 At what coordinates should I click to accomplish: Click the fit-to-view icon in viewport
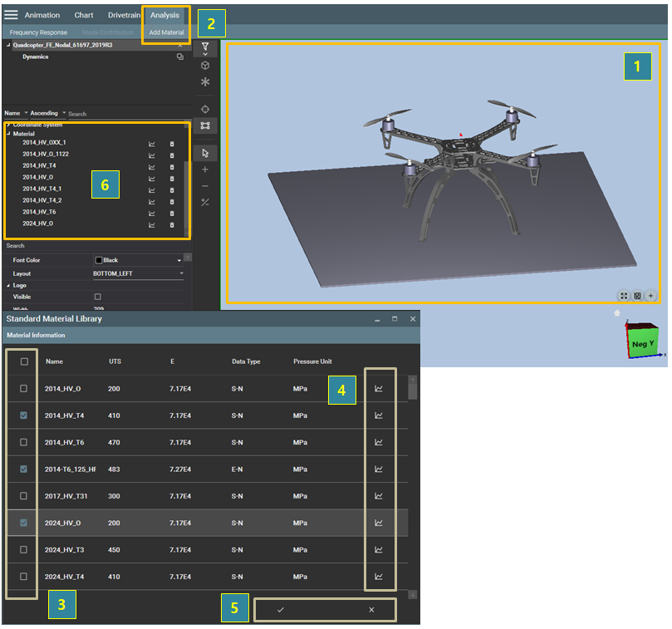click(x=622, y=295)
